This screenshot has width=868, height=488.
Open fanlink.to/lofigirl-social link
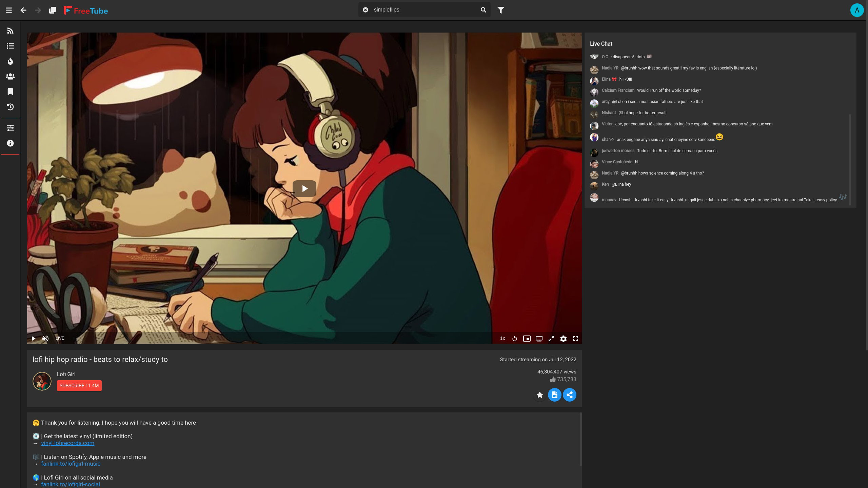tap(71, 484)
